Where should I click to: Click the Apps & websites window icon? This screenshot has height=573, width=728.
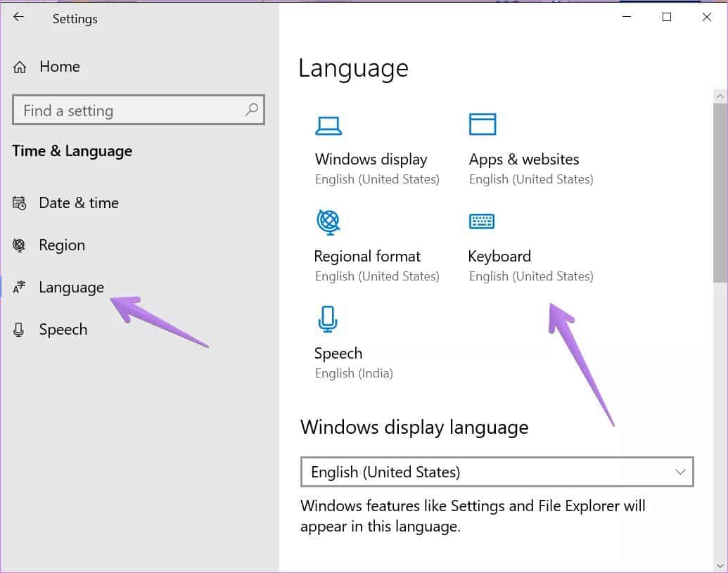click(x=483, y=124)
